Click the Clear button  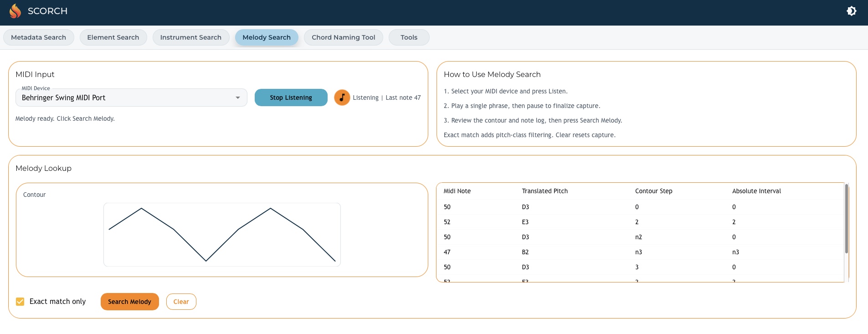(x=181, y=302)
